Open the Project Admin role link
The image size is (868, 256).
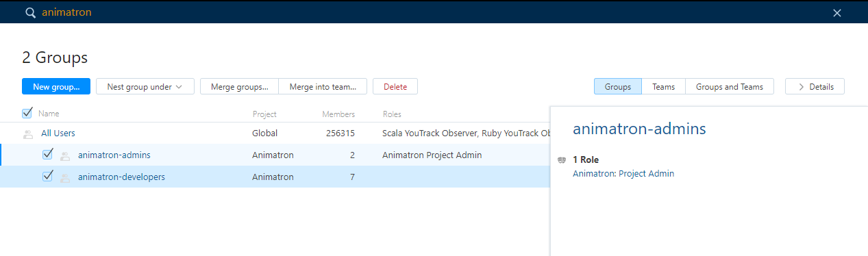click(x=646, y=174)
